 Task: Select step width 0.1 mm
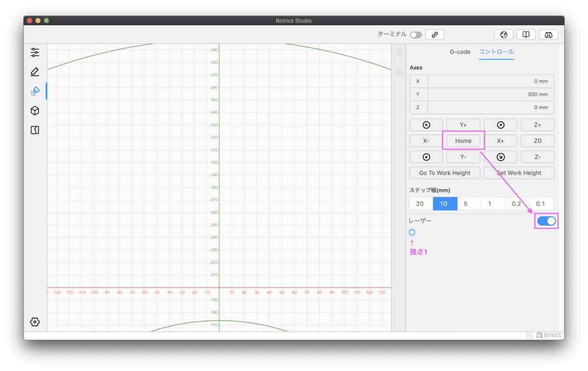pos(541,204)
